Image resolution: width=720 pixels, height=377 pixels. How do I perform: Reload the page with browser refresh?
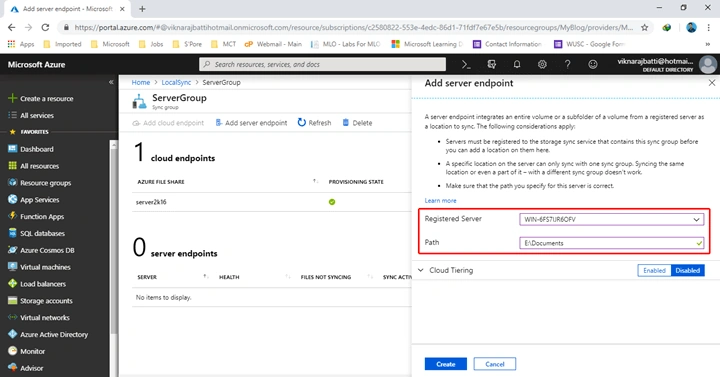[x=45, y=28]
